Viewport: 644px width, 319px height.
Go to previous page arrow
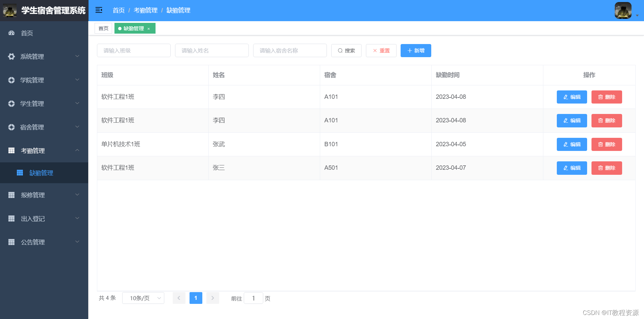tap(179, 298)
